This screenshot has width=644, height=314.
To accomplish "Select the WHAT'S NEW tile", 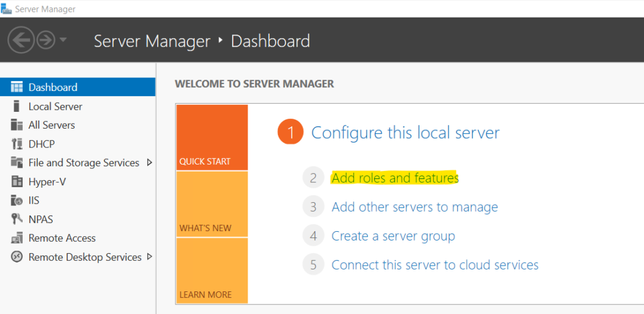I will [212, 204].
